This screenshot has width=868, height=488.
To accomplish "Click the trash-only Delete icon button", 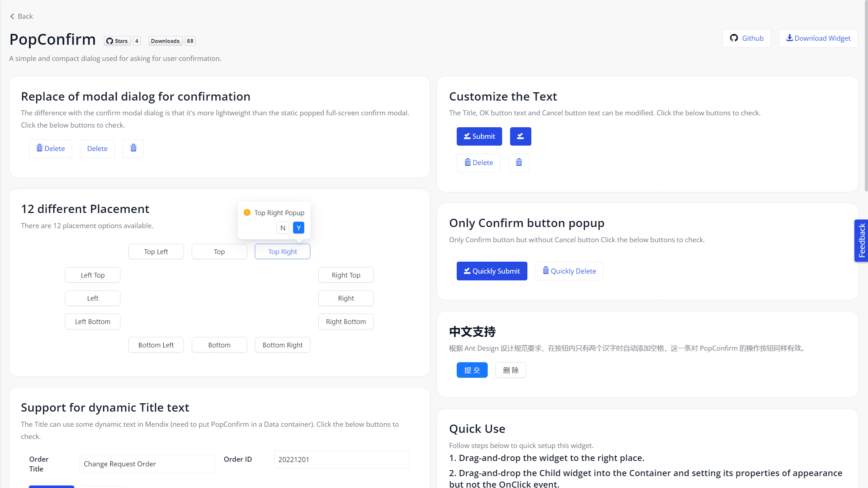I will pos(133,148).
